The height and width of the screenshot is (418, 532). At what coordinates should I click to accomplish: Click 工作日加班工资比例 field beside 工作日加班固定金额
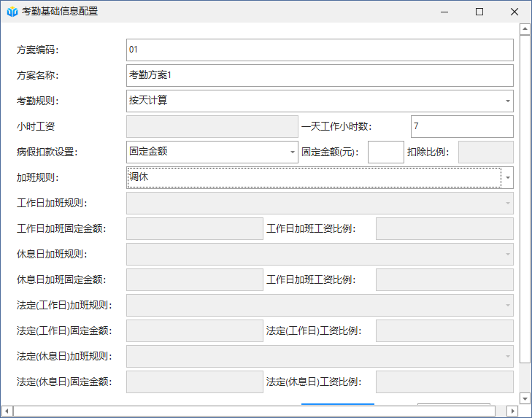444,228
